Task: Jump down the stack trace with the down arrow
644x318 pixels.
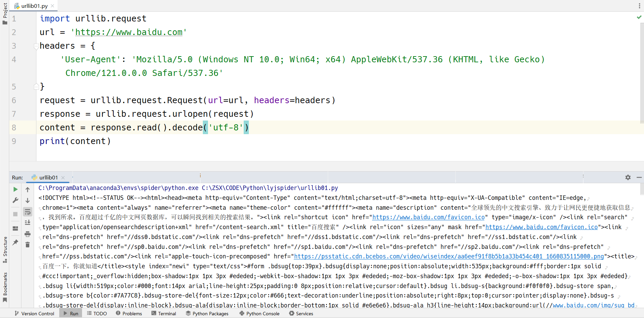Action: [28, 201]
